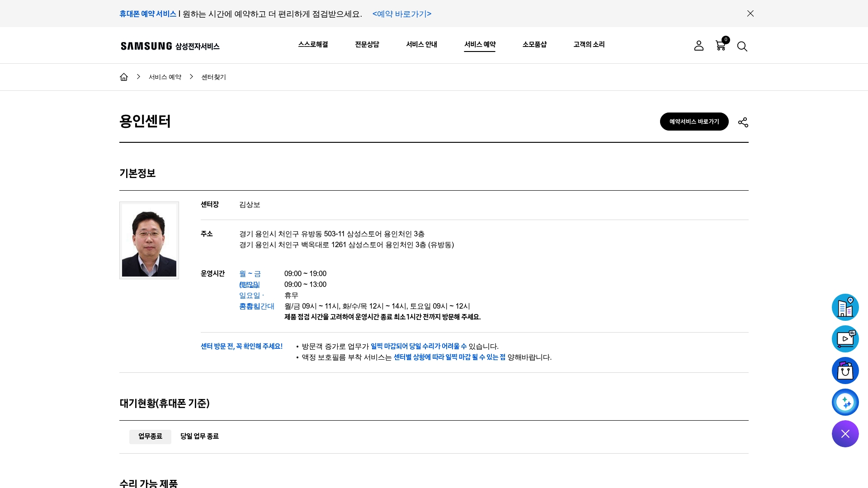
Task: Close the top reservation banner
Action: click(x=750, y=14)
